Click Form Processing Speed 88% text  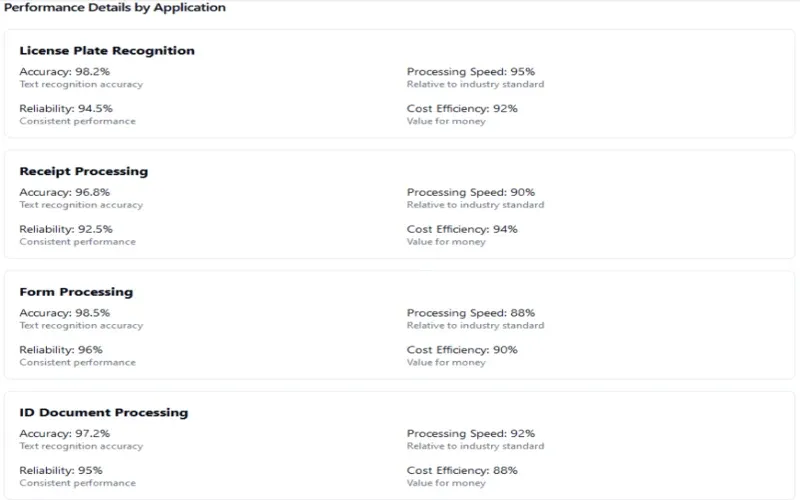(470, 313)
